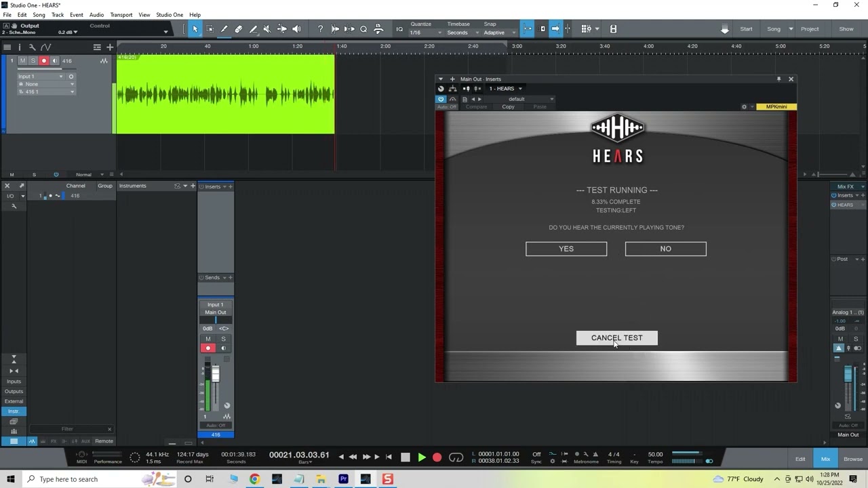Screen dimensions: 868x488
Task: Add a new track with plus icon
Action: (x=110, y=47)
